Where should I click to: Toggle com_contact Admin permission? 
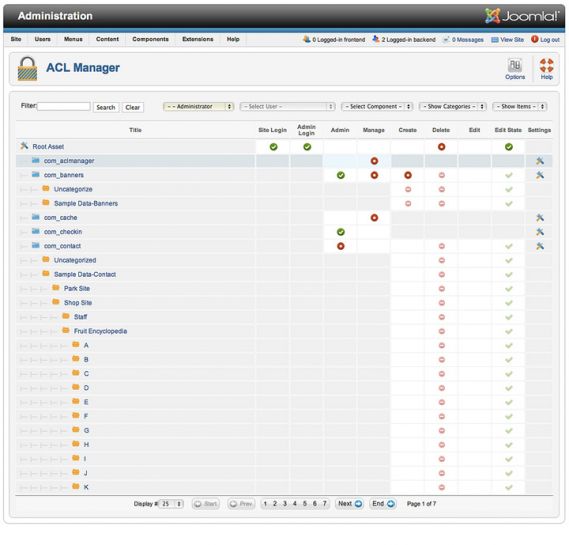[x=340, y=246]
